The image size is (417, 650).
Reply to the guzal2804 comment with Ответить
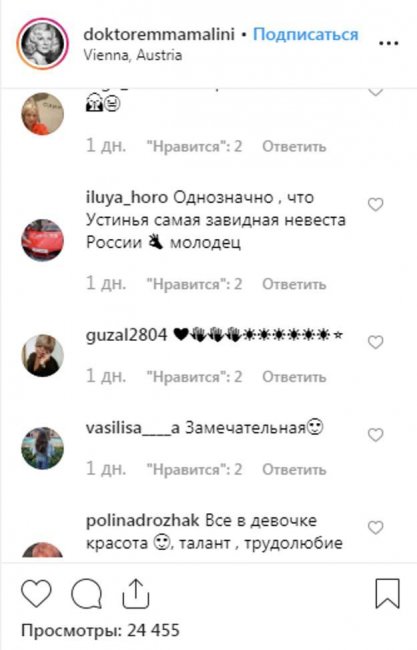pyautogui.click(x=294, y=377)
